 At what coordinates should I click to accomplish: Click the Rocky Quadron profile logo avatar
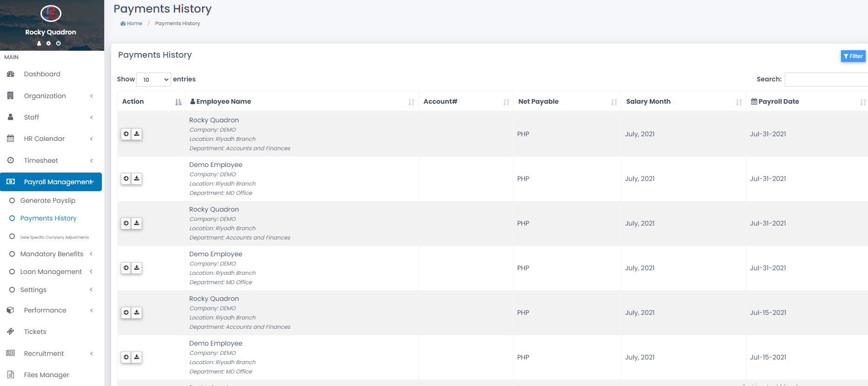(x=51, y=13)
